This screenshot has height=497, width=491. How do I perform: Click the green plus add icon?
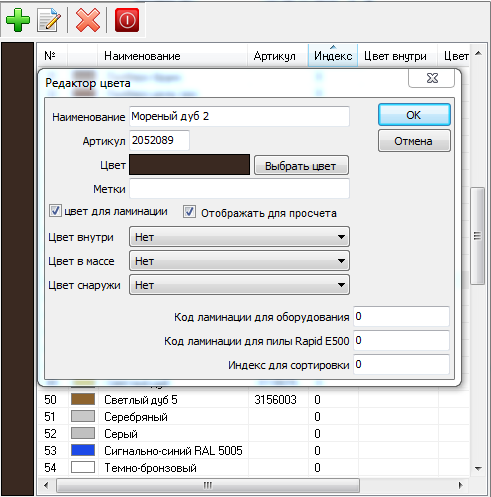tap(18, 20)
